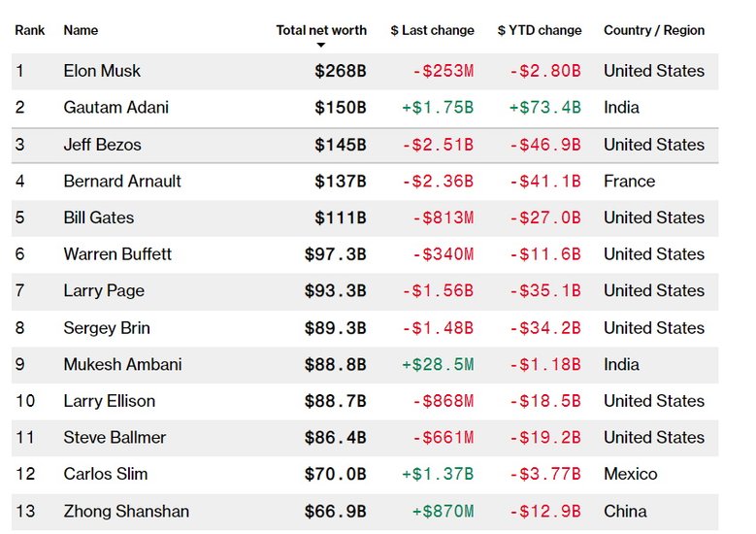Sort table by Name header

click(81, 30)
